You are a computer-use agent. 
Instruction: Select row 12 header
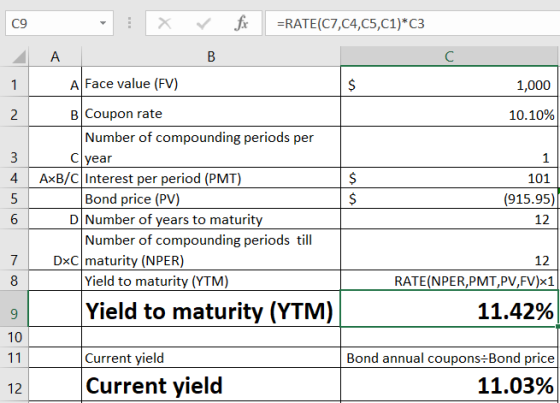click(14, 384)
